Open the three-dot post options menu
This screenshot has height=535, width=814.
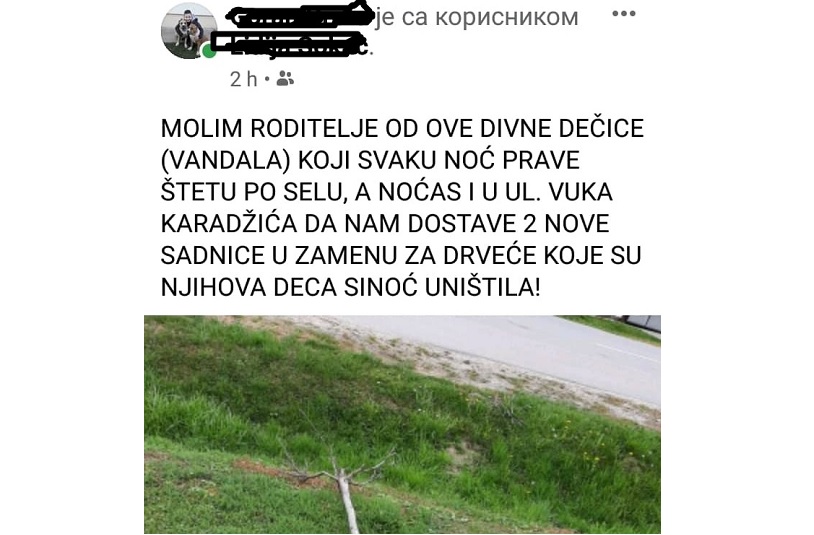(623, 14)
